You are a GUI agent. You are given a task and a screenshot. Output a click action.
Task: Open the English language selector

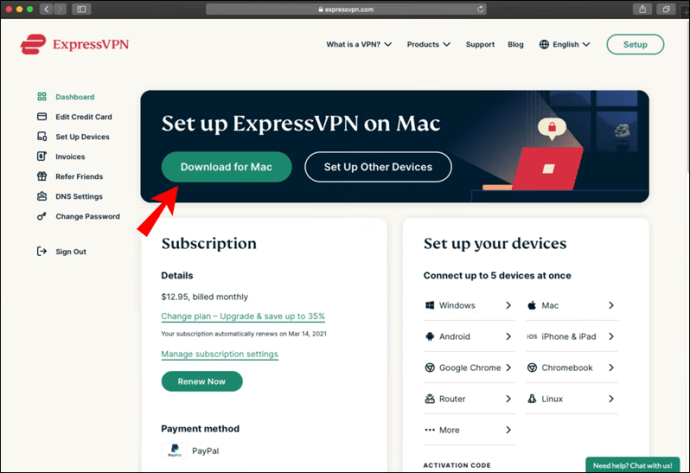click(x=565, y=44)
